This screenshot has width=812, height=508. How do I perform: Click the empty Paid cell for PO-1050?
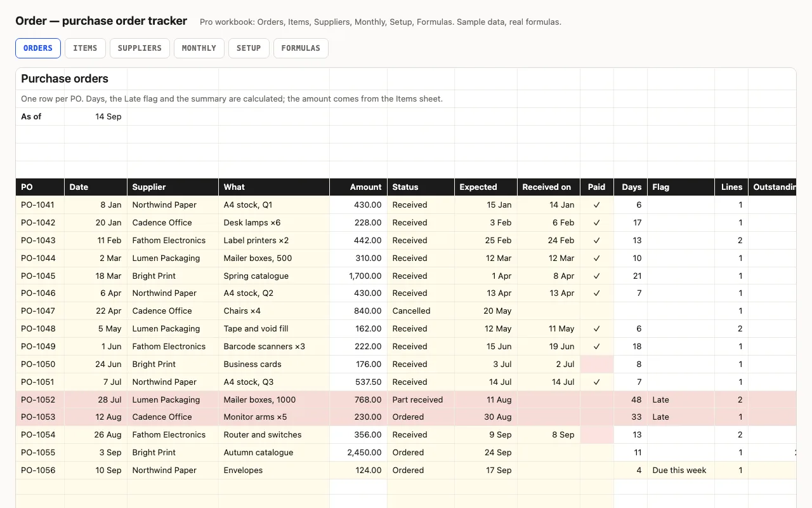pos(597,364)
